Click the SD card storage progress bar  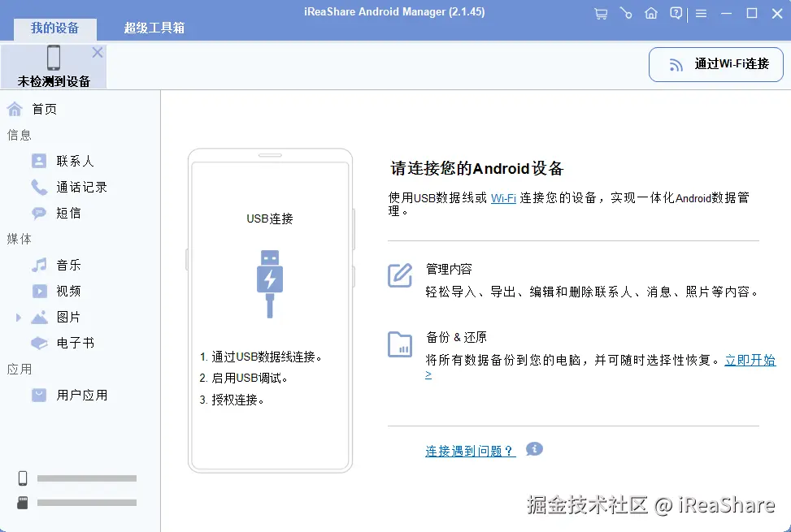[x=87, y=503]
